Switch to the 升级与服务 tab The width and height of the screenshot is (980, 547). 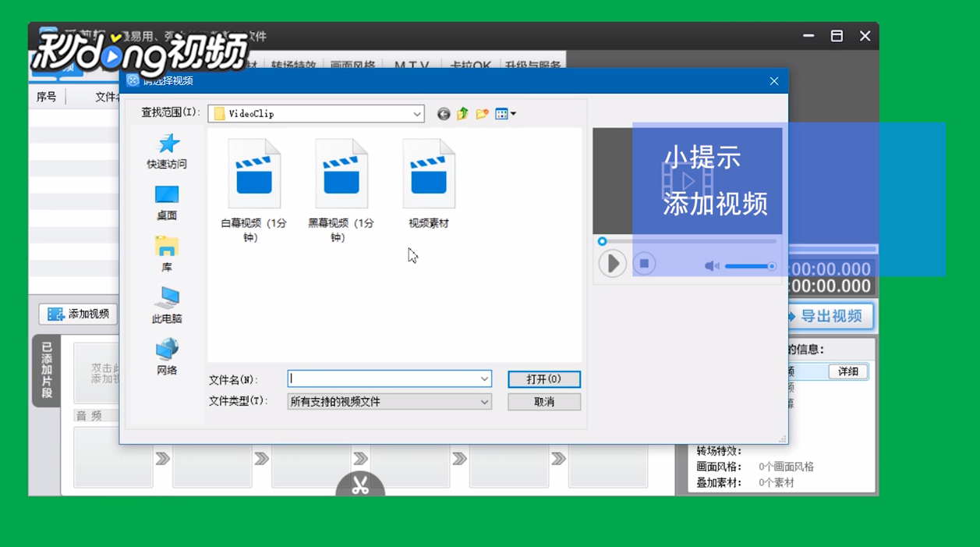(x=533, y=66)
